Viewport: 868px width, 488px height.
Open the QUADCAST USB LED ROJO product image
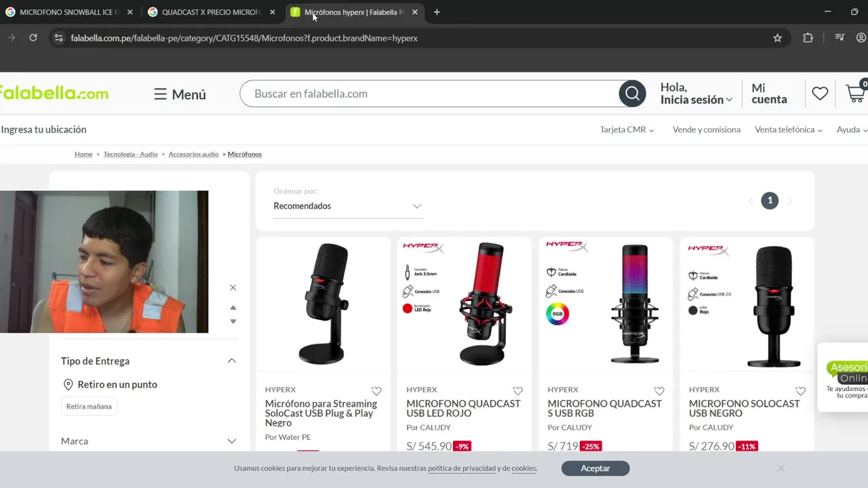(465, 304)
